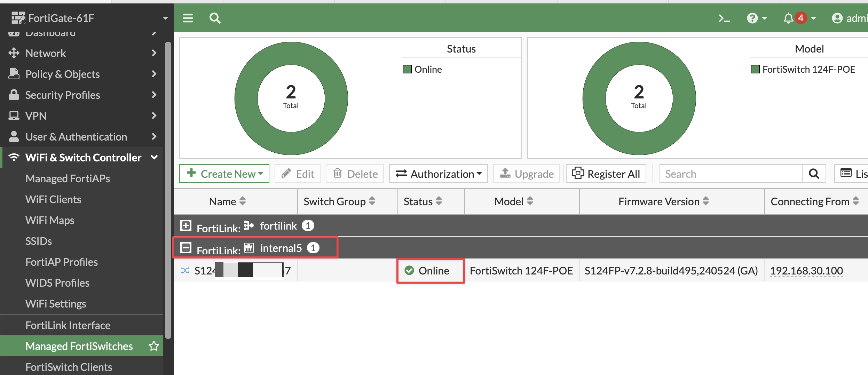Sort by Firmware Version column arrows
Viewport: 868px width, 375px height.
pyautogui.click(x=706, y=201)
